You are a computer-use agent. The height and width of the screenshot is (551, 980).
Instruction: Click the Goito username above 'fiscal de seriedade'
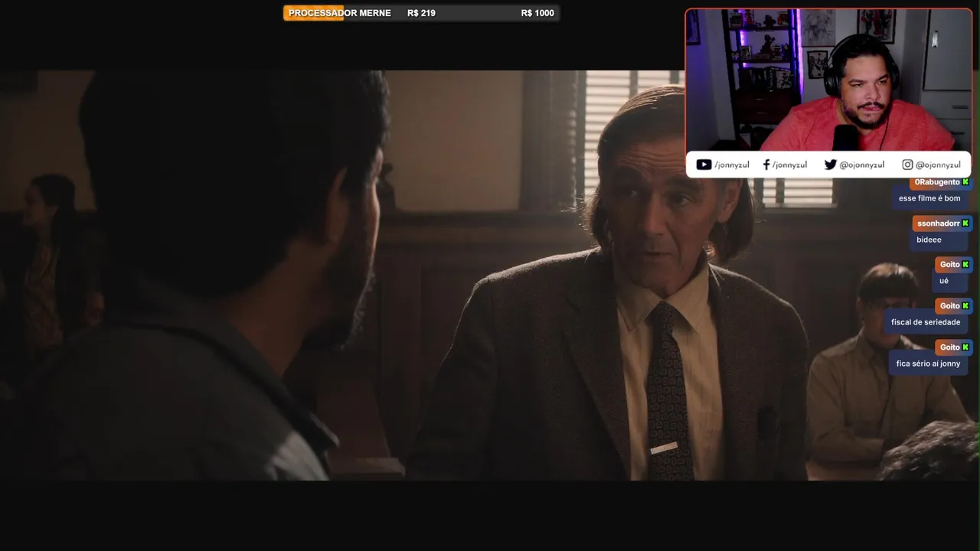tap(949, 306)
